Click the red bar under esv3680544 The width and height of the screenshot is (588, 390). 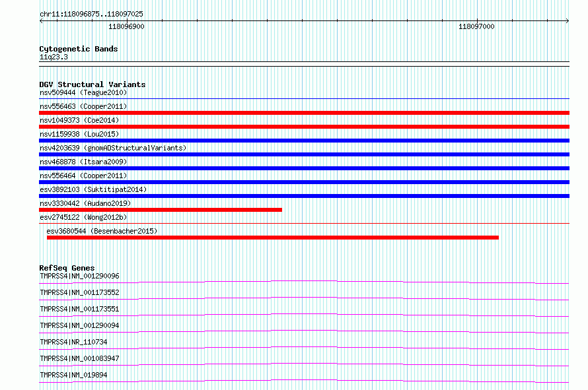click(273, 238)
